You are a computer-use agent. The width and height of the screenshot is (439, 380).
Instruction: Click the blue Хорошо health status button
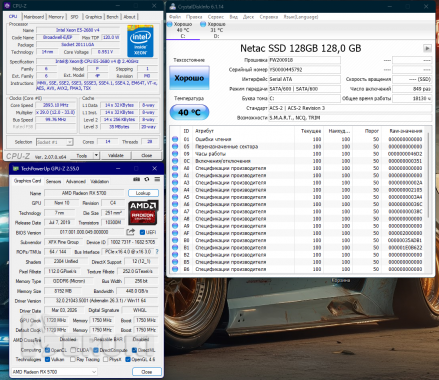click(189, 78)
